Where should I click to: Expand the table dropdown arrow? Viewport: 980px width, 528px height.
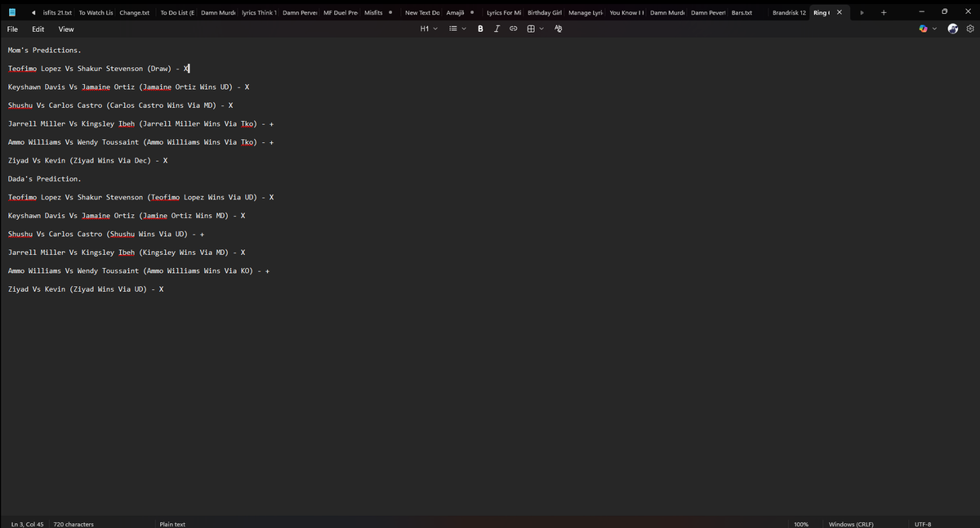coord(541,29)
